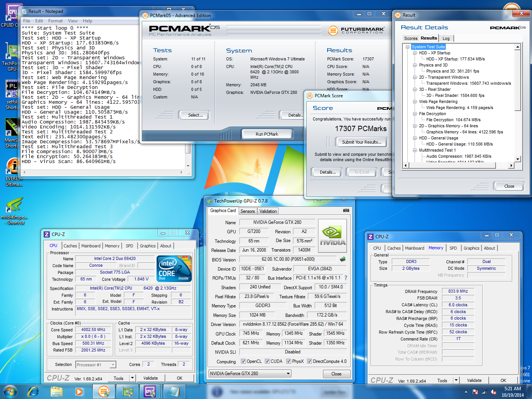
Task: Click the network signal tray icon
Action: (x=484, y=392)
